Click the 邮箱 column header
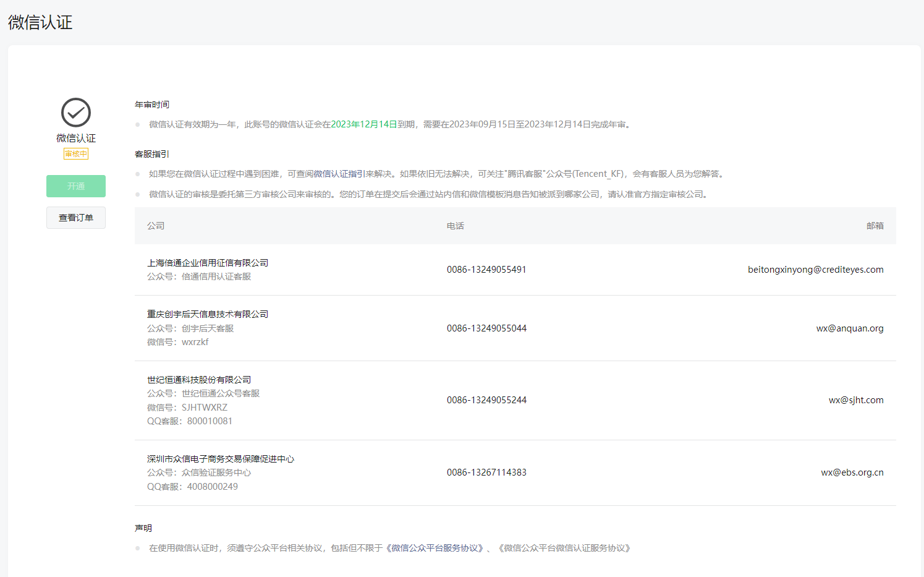 coord(875,226)
